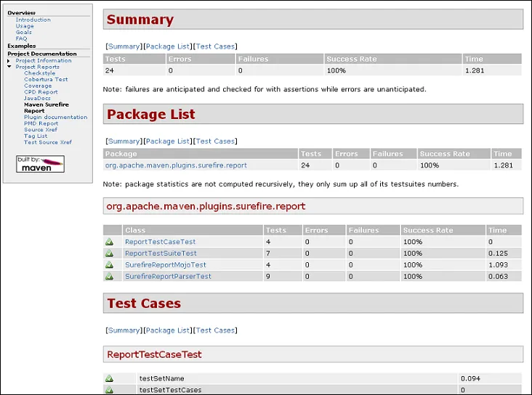
Task: Click the success icon beside ReportTestCaseTest class
Action: pos(109,242)
